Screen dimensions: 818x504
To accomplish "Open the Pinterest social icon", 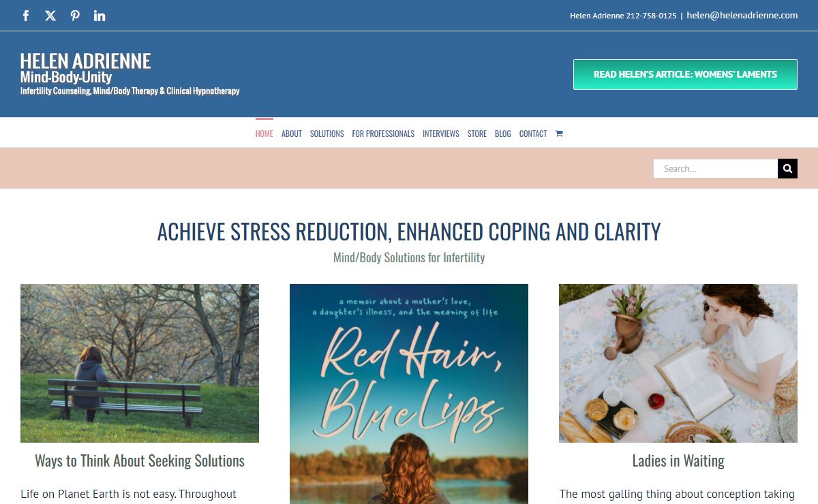I will point(75,16).
